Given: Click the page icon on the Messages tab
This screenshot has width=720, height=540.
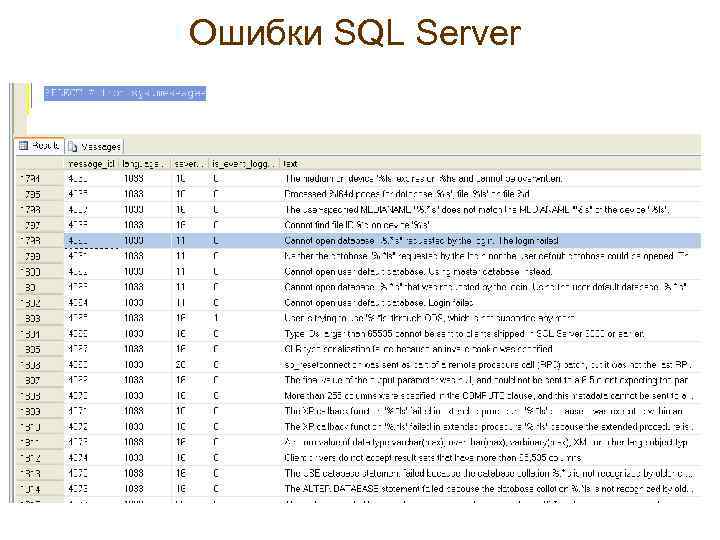Looking at the screenshot, I should point(73,147).
